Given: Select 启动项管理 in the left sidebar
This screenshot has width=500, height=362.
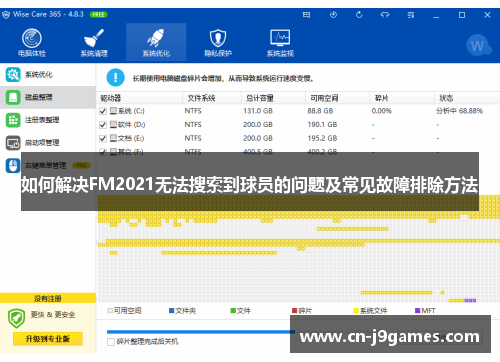Looking at the screenshot, I should [x=48, y=143].
